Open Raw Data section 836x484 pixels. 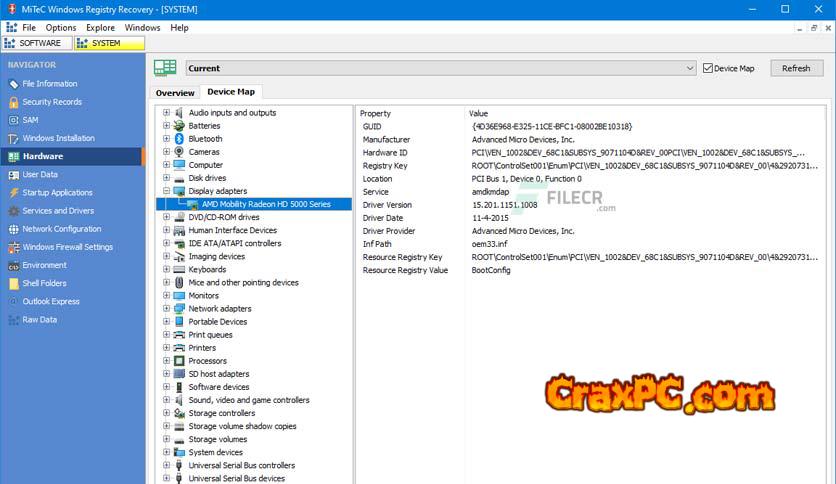(x=39, y=320)
